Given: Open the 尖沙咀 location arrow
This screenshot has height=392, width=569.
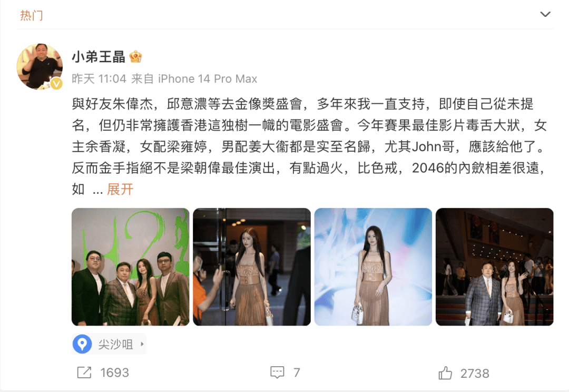Looking at the screenshot, I should 142,344.
